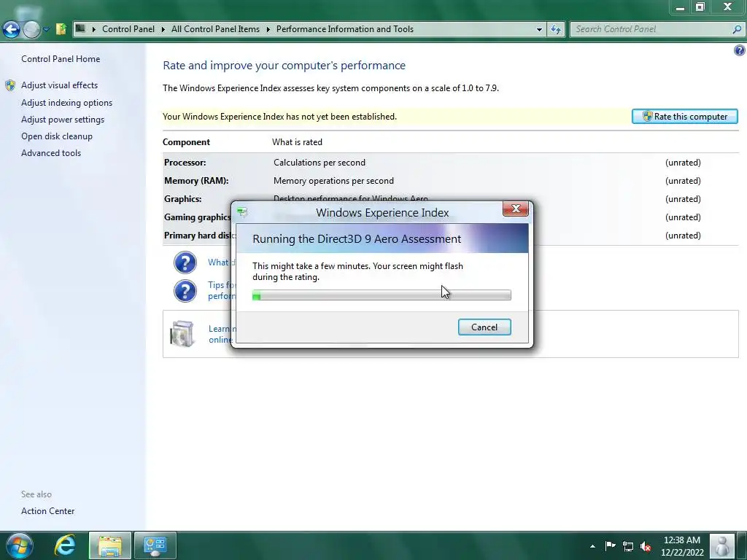Image resolution: width=747 pixels, height=560 pixels.
Task: Click the address bar location icon
Action: [80, 28]
